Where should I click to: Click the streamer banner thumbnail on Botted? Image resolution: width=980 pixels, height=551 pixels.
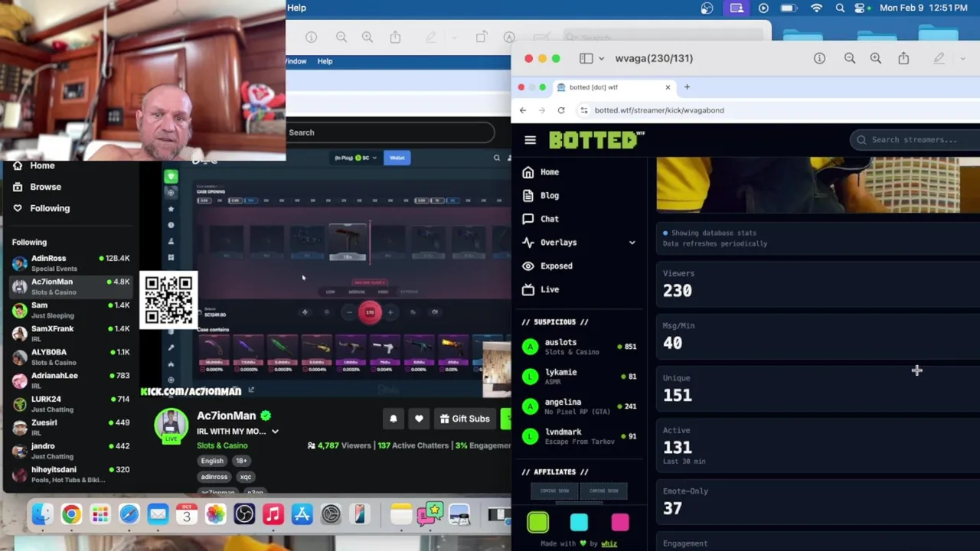pyautogui.click(x=818, y=185)
